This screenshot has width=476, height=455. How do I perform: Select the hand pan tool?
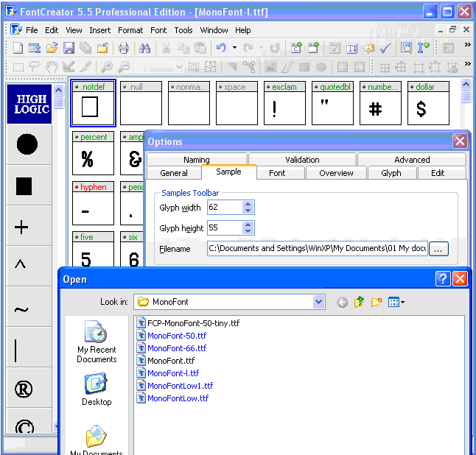point(52,67)
